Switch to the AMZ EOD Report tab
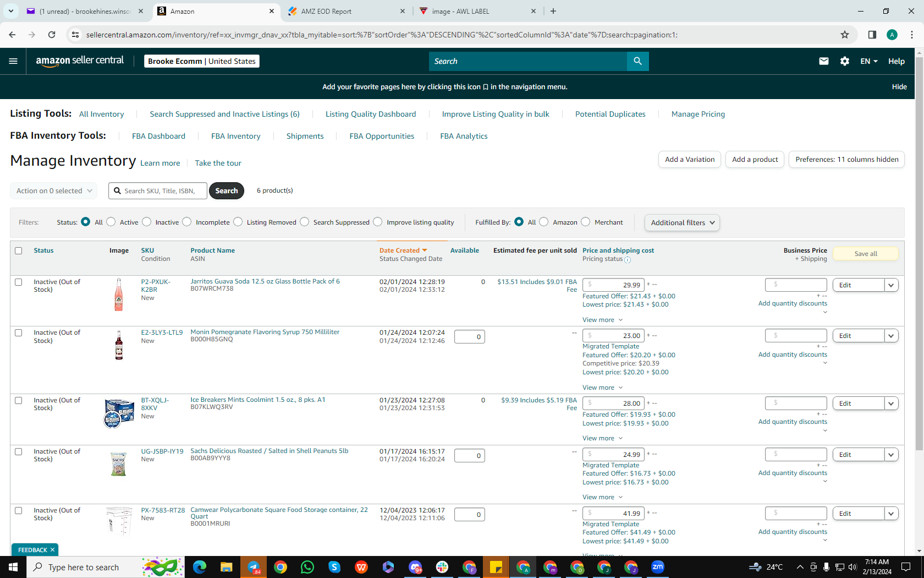 (x=346, y=11)
